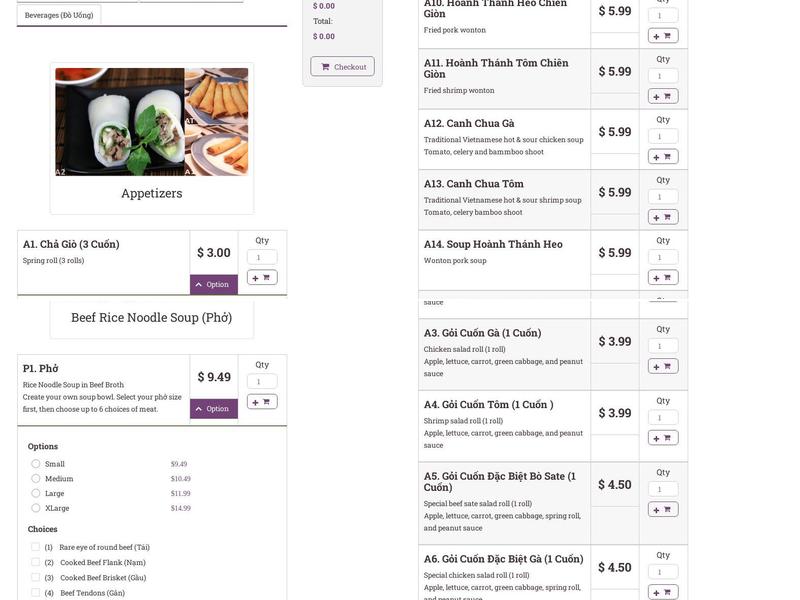Check the Rare eye of round beef choice
The width and height of the screenshot is (800, 600).
point(33,545)
